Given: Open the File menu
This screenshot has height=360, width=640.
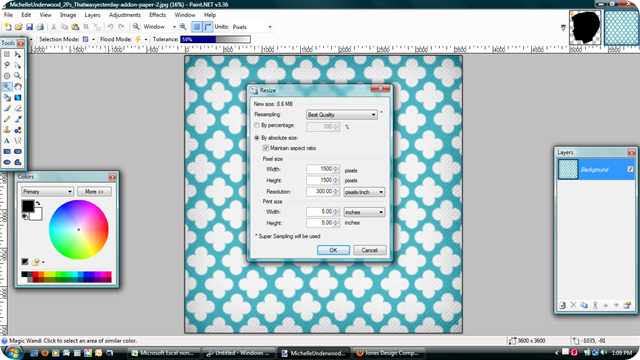Looking at the screenshot, I should tap(8, 15).
